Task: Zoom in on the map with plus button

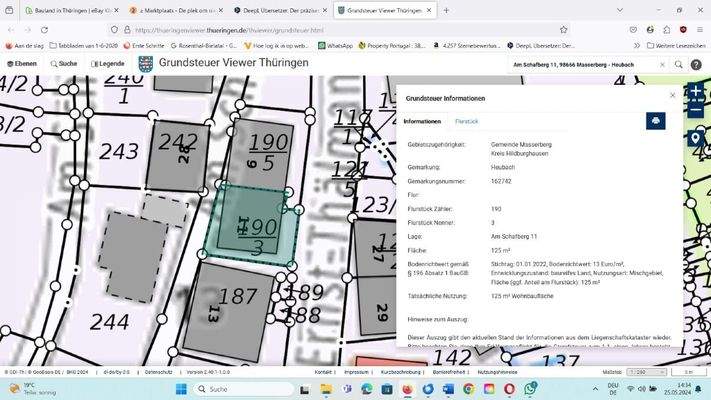Action: point(696,92)
